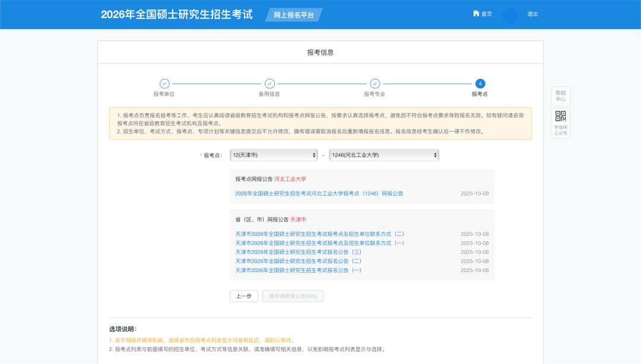Expand the 12(天津市) province dropdown
The width and height of the screenshot is (641, 364).
(274, 155)
